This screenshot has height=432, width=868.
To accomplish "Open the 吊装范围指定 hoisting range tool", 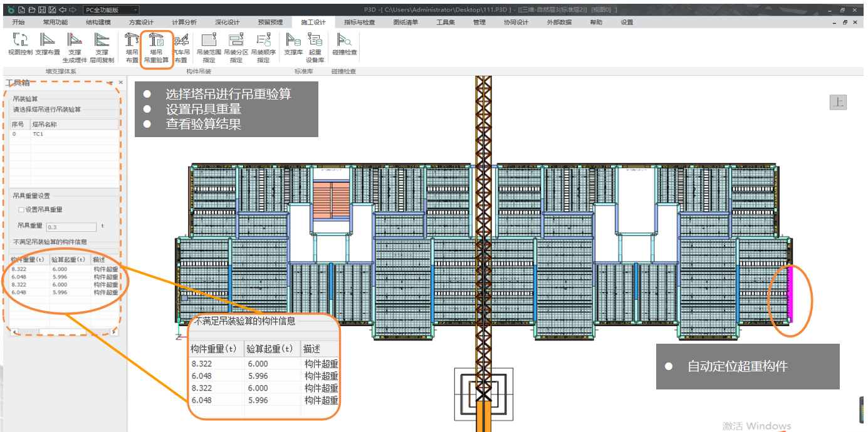I will pyautogui.click(x=209, y=45).
